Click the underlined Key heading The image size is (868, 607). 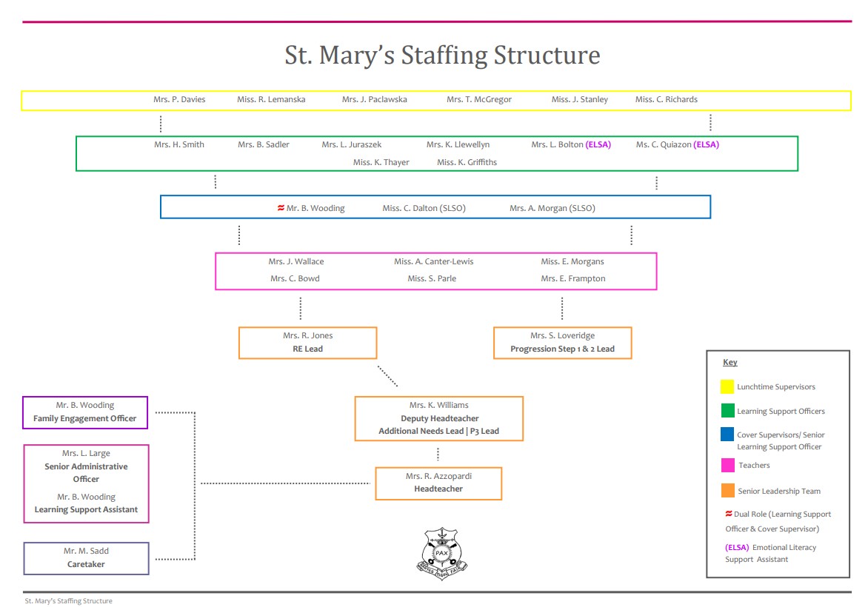coord(730,363)
